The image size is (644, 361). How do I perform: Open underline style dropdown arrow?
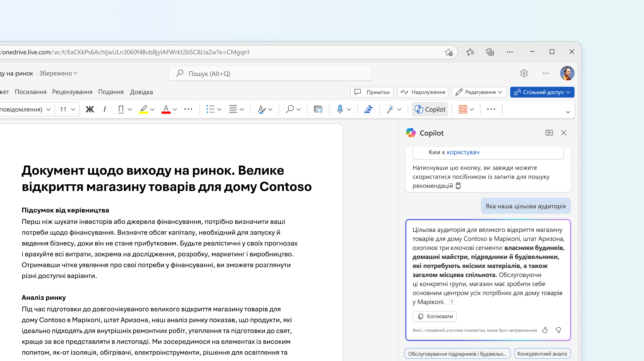click(130, 110)
